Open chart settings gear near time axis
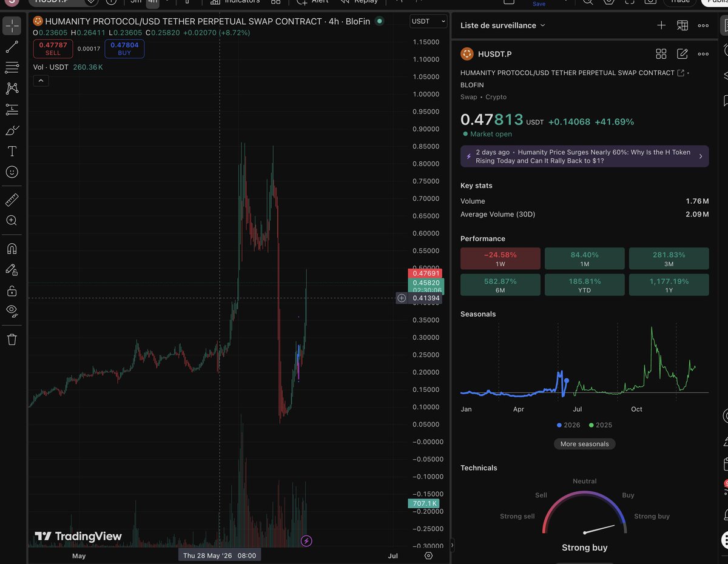728x564 pixels. pyautogui.click(x=429, y=556)
